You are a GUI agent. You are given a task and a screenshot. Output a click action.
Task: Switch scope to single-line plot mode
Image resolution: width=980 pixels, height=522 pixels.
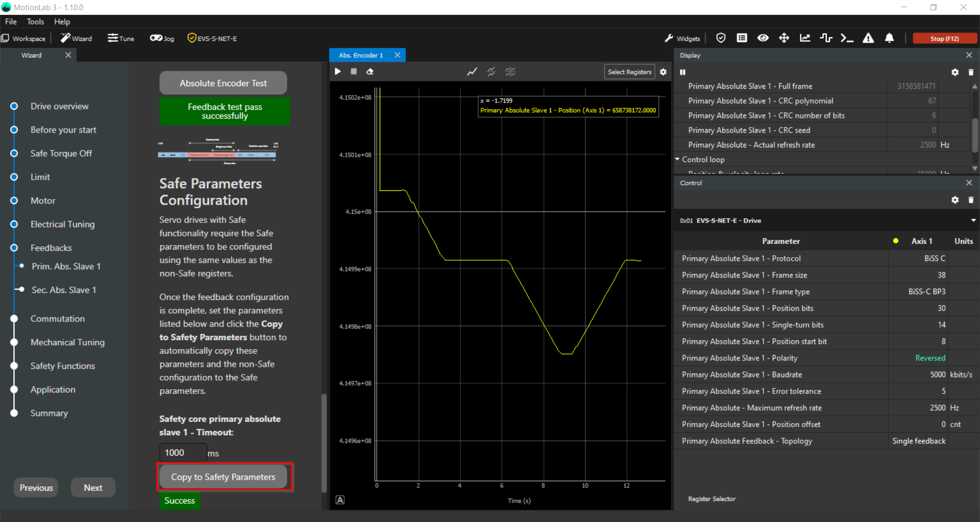click(472, 72)
